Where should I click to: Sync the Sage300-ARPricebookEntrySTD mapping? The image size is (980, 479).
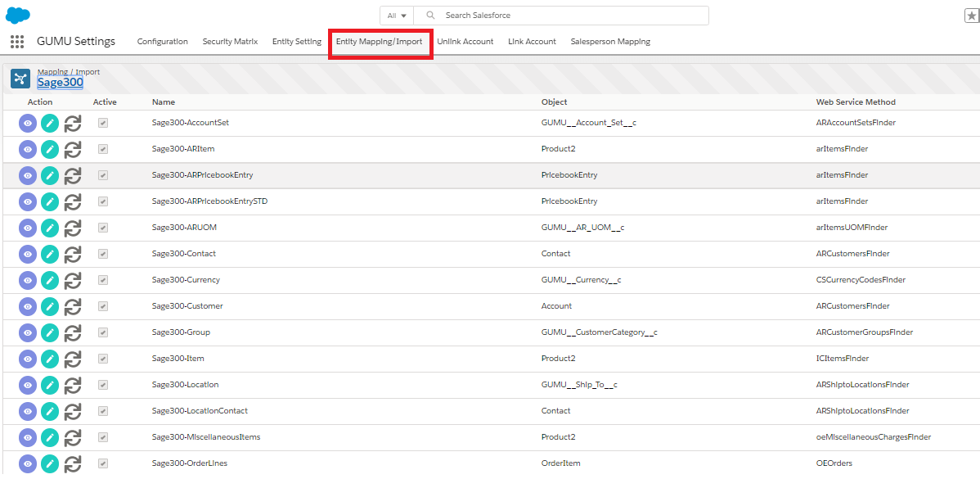point(73,202)
